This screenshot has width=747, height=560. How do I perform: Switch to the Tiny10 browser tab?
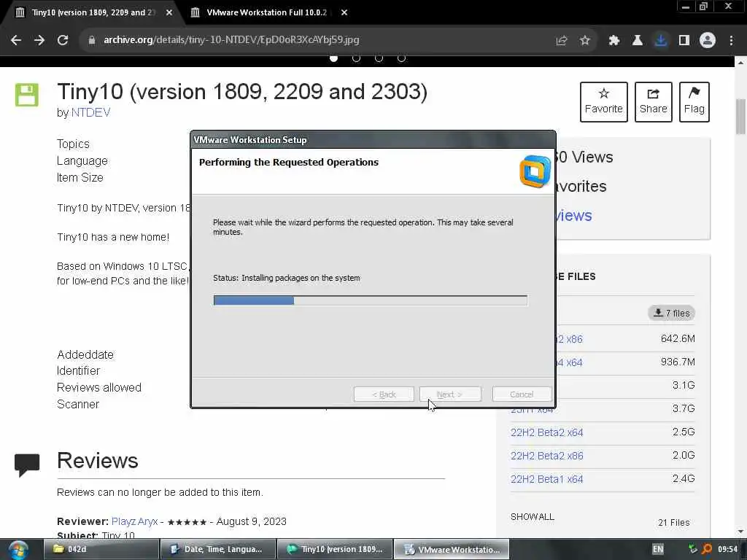[93, 12]
